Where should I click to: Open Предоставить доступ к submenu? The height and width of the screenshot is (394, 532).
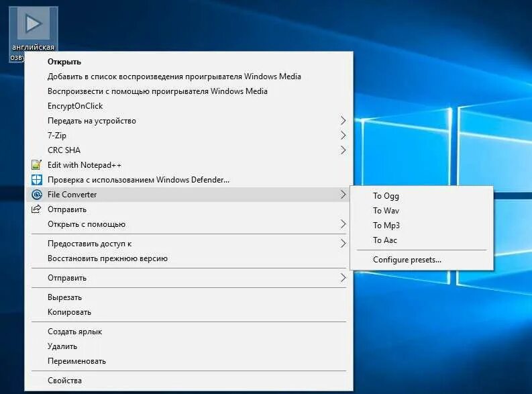(189, 244)
